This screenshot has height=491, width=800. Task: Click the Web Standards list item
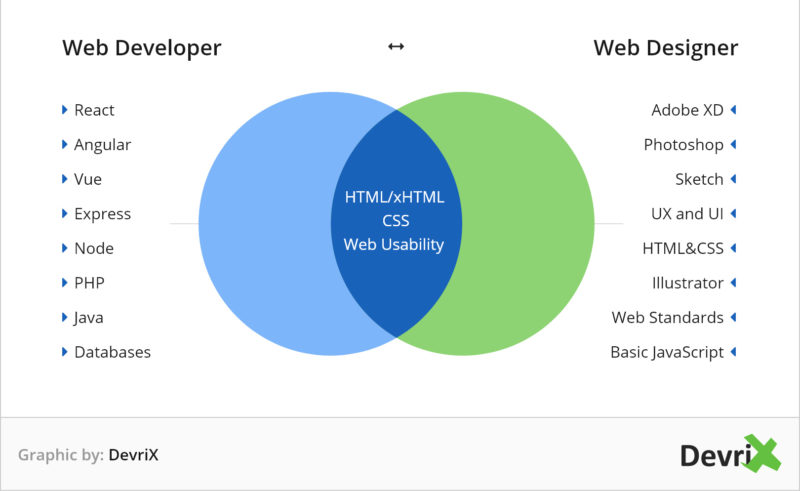(668, 317)
